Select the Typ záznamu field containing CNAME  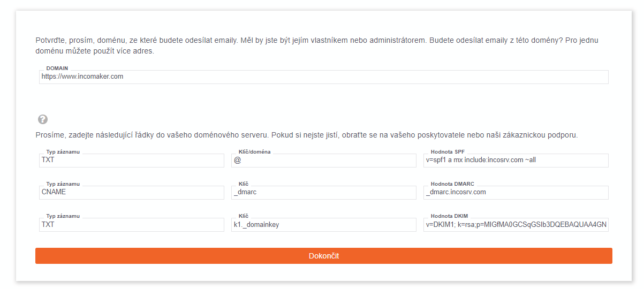tap(132, 193)
